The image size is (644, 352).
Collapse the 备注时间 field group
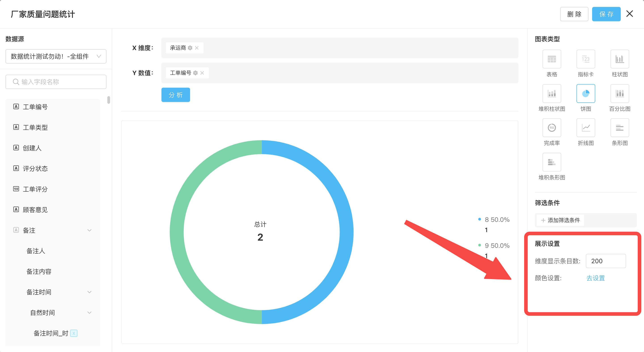[89, 292]
